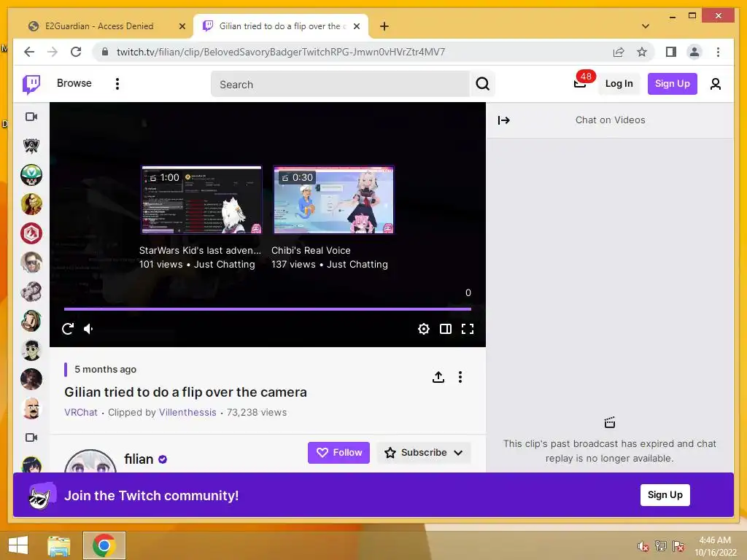Open the Windows Start button
Viewport: 747px width, 560px height.
tap(18, 545)
